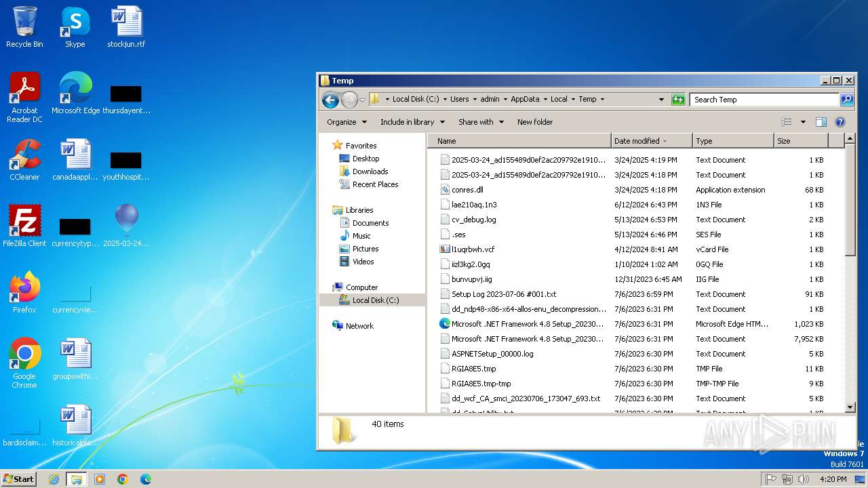Click the search magnifier icon
Viewport: 868px width, 488px height.
pyautogui.click(x=846, y=99)
